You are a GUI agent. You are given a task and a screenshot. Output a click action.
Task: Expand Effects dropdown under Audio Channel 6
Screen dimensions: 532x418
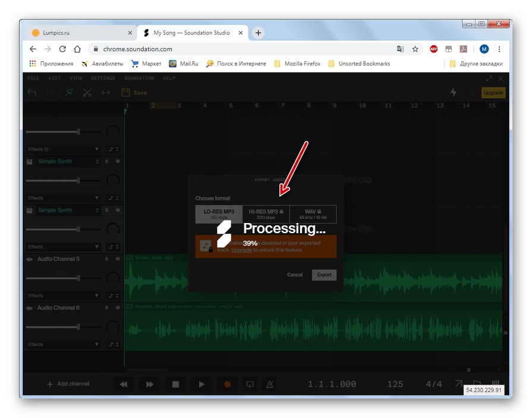[x=64, y=345]
